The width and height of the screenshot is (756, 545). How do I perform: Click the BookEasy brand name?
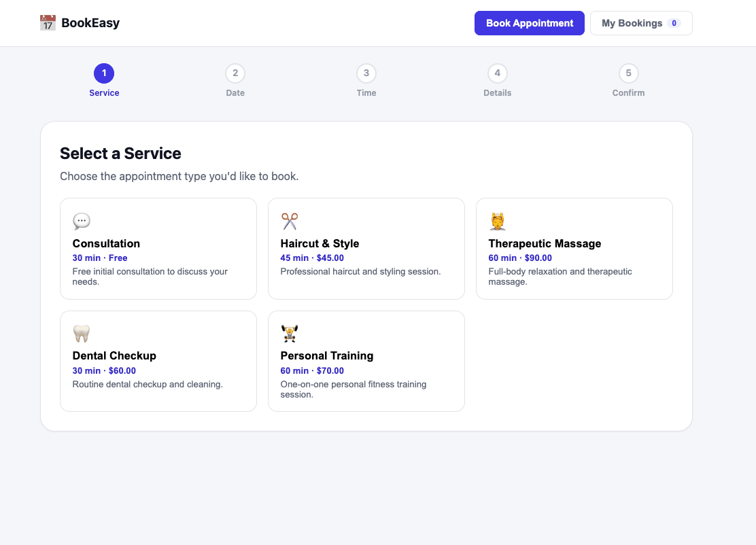click(90, 22)
